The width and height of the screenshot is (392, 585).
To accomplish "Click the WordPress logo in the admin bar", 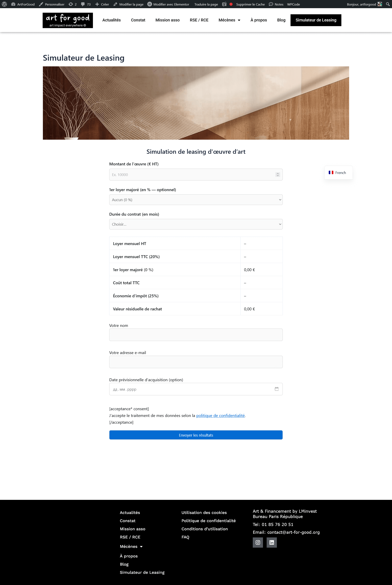I will 4,4.
